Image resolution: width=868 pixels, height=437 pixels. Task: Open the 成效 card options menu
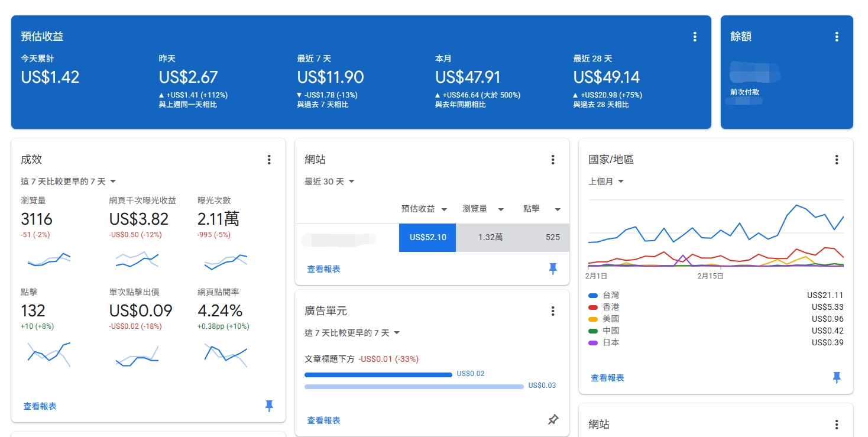coord(269,160)
